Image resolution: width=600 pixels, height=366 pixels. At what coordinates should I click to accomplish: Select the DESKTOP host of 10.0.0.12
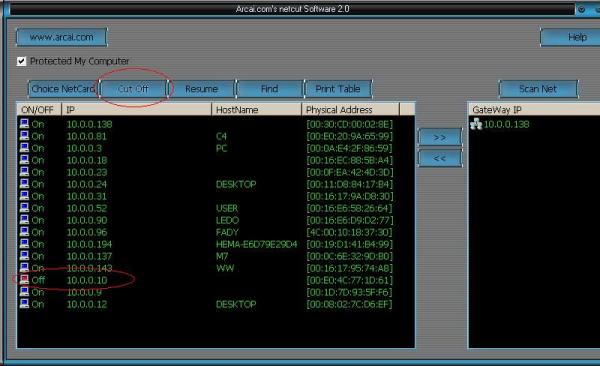tap(236, 304)
